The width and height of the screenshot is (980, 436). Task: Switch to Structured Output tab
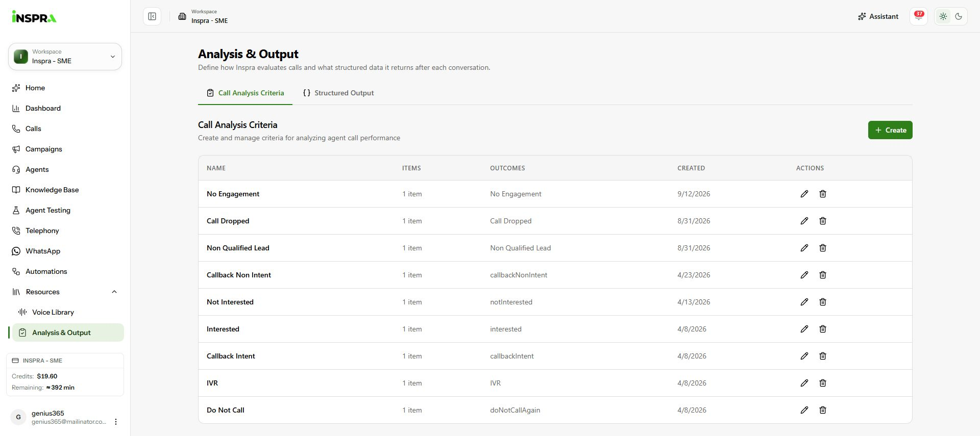pyautogui.click(x=338, y=93)
